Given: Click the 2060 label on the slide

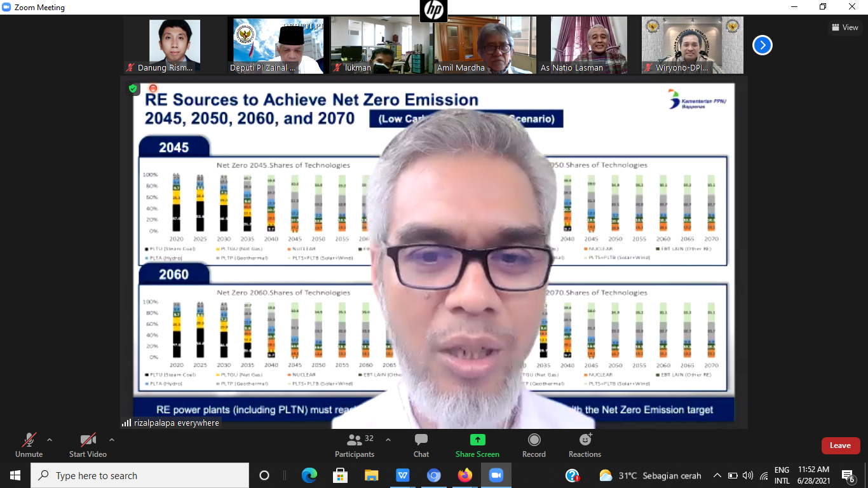Looking at the screenshot, I should (173, 274).
